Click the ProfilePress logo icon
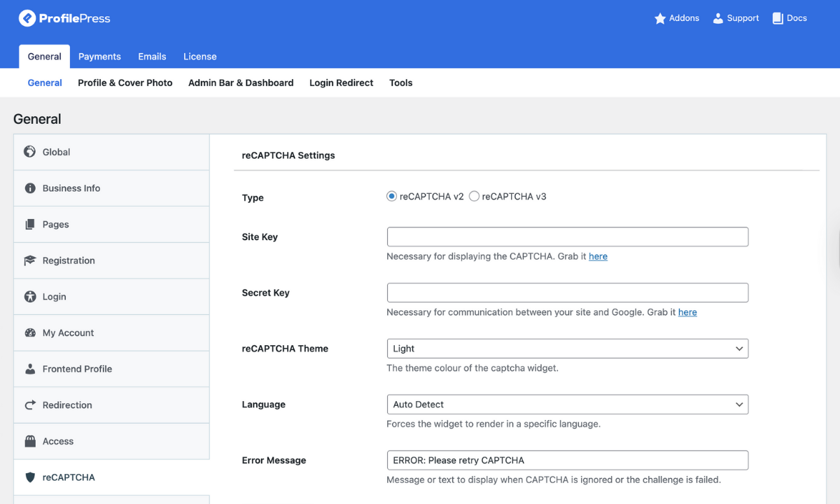 (x=27, y=18)
